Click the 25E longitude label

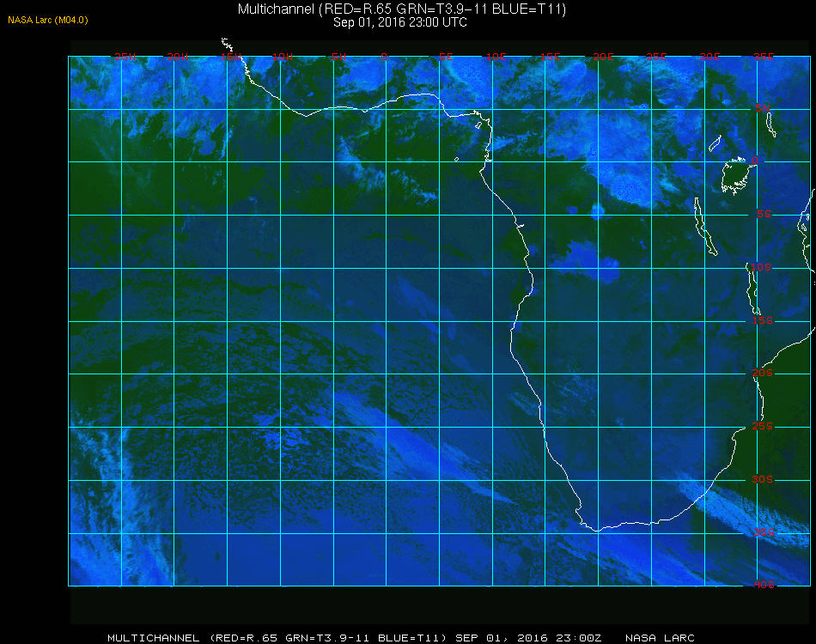pyautogui.click(x=656, y=57)
